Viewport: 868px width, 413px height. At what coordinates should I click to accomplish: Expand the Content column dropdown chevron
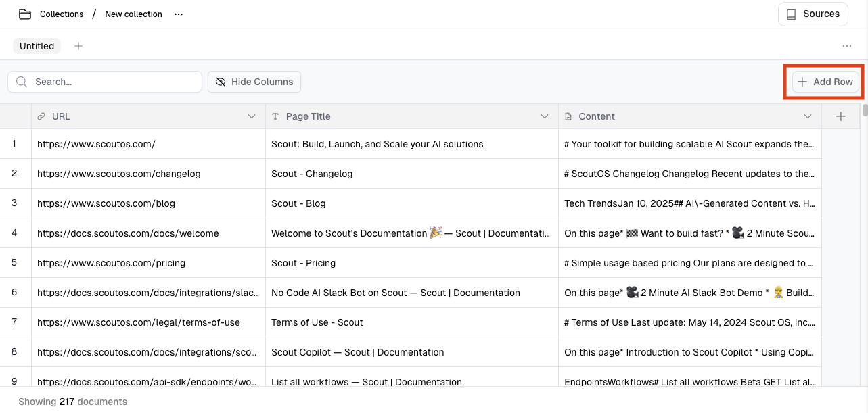[807, 116]
